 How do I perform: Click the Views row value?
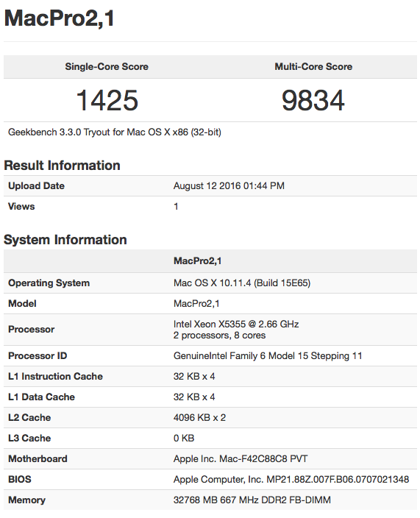tap(176, 207)
